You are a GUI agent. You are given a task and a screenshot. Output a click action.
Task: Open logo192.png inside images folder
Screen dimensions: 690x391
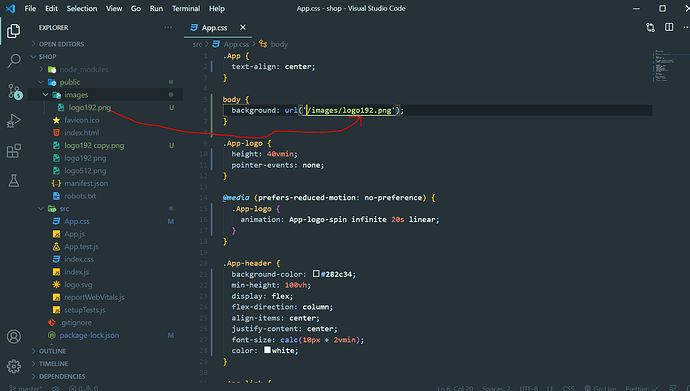[x=90, y=107]
